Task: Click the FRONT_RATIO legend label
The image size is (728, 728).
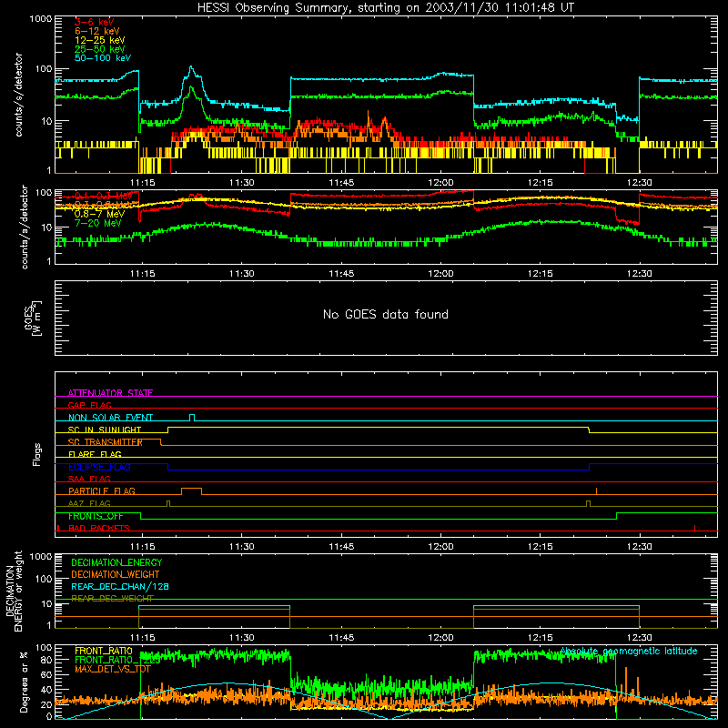Action: (x=104, y=651)
